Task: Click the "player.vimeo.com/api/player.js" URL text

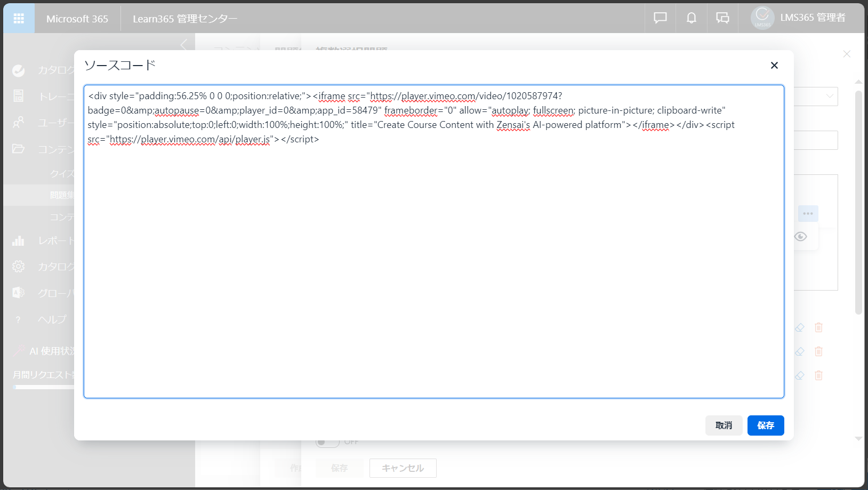Action: pyautogui.click(x=205, y=139)
